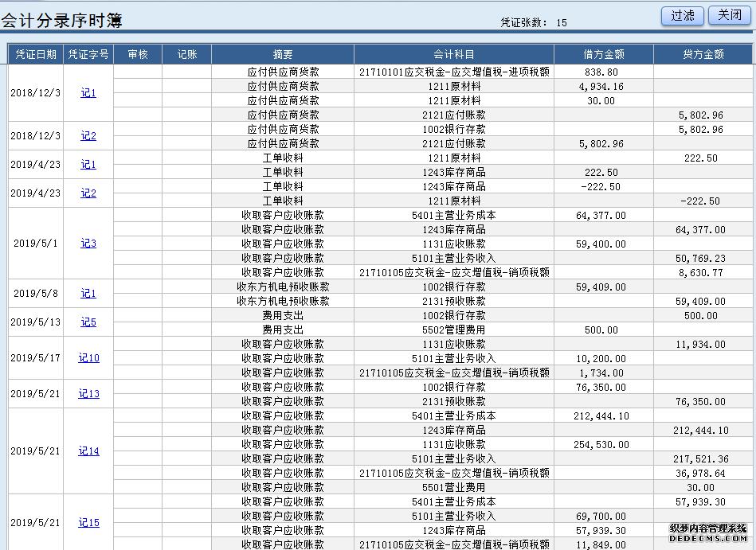Open voucher 记10 dated 2019/5/17
Viewport: 756px width, 550px height.
[88, 358]
